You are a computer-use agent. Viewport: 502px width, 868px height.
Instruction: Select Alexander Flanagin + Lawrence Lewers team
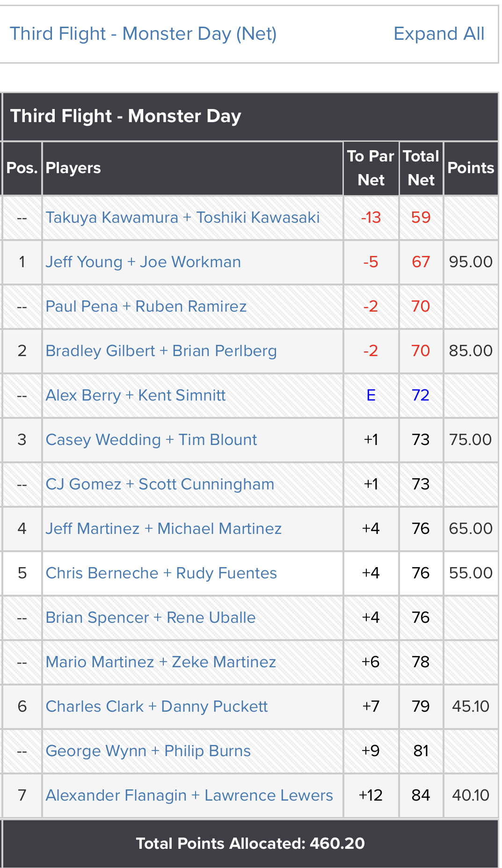[189, 795]
